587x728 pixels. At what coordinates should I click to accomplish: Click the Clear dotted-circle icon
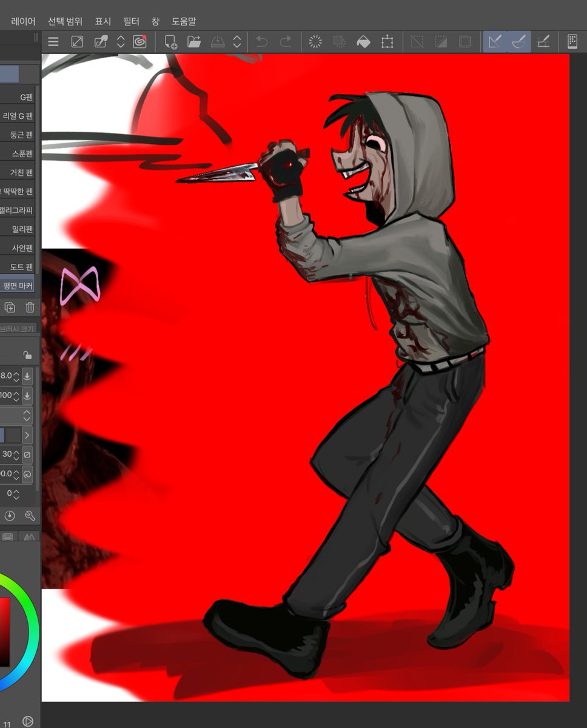pos(315,42)
